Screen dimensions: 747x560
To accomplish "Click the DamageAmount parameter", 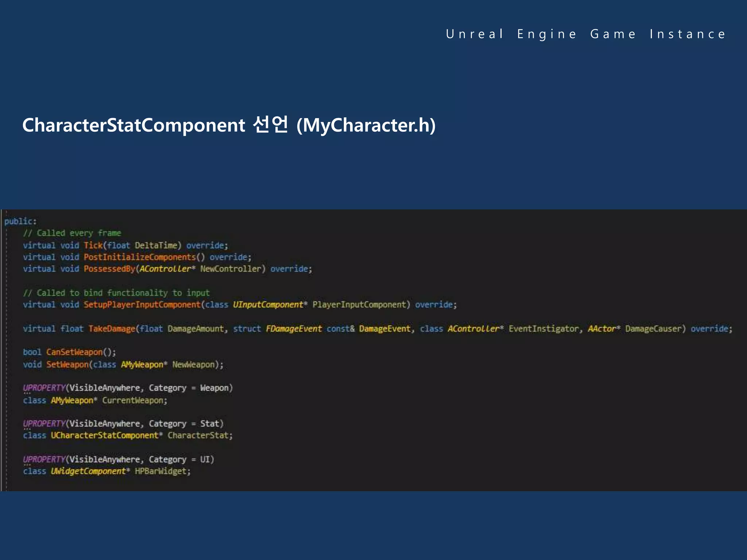I will point(196,328).
